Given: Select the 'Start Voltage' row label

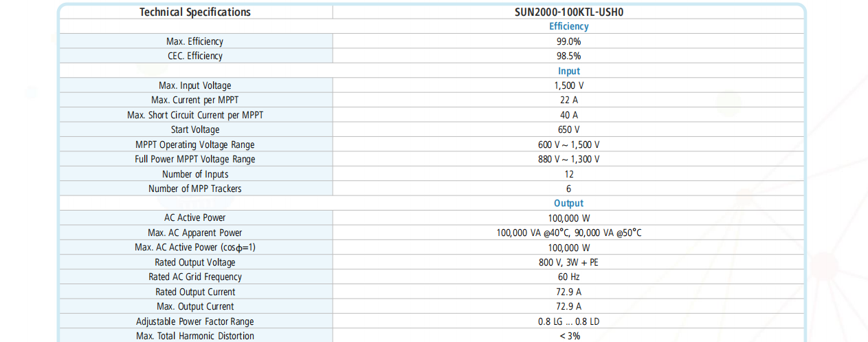Looking at the screenshot, I should [195, 129].
